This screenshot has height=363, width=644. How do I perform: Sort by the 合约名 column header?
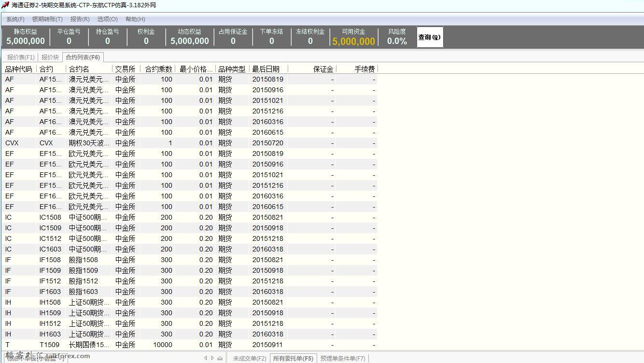(x=88, y=69)
